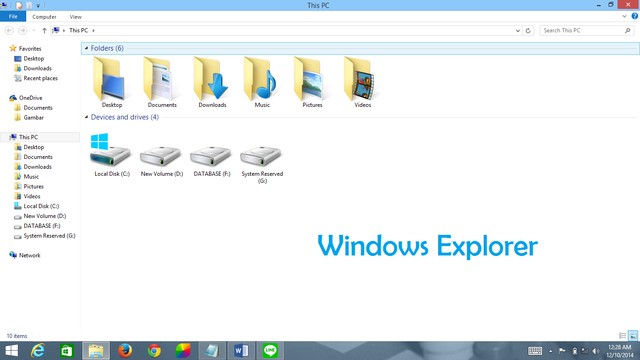Open System Reserved (G:) in sidebar
640x360 pixels.
49,236
